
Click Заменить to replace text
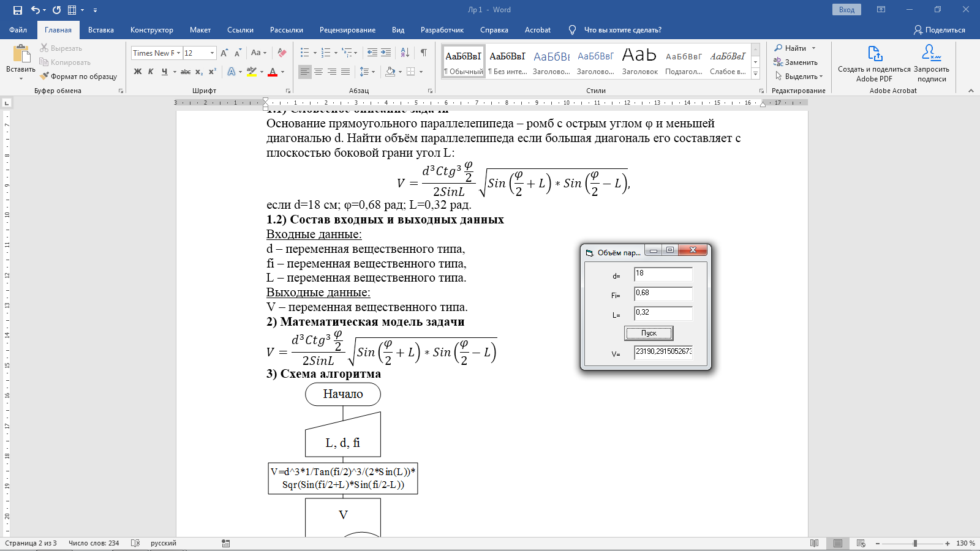[796, 62]
